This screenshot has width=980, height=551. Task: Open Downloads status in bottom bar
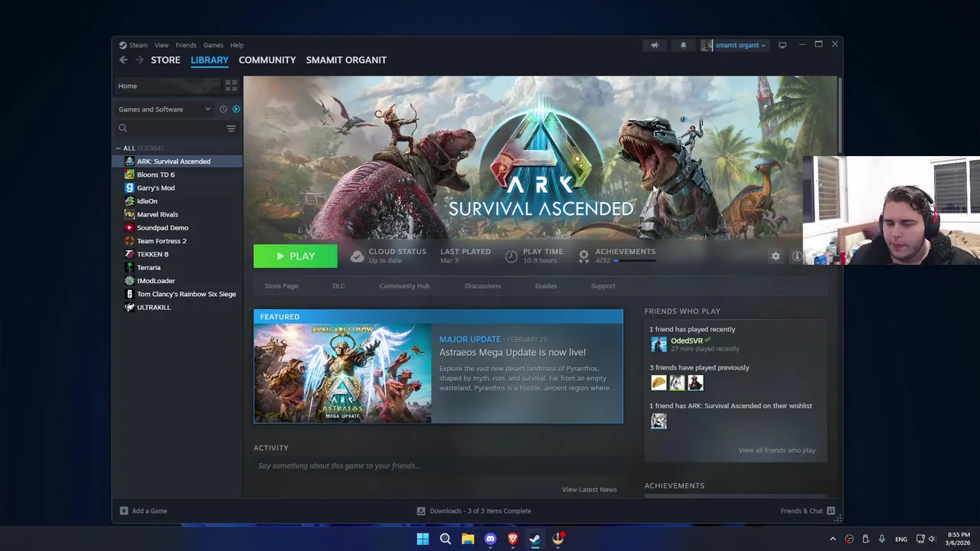click(473, 511)
